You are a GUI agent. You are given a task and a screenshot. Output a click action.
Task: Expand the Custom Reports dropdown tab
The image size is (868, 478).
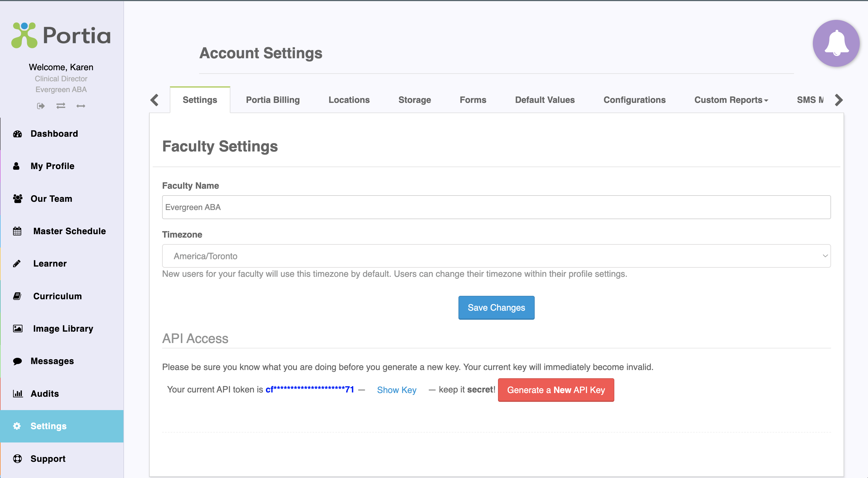(731, 100)
